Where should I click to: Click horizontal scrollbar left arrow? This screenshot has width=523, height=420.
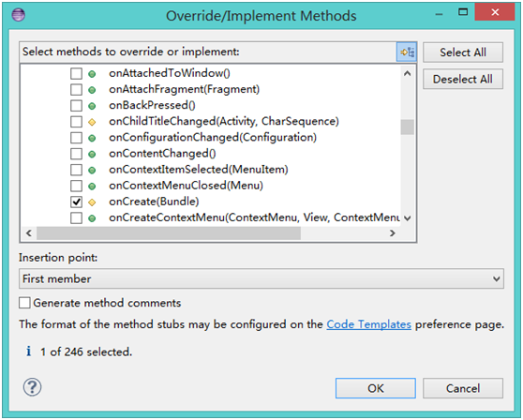click(29, 232)
